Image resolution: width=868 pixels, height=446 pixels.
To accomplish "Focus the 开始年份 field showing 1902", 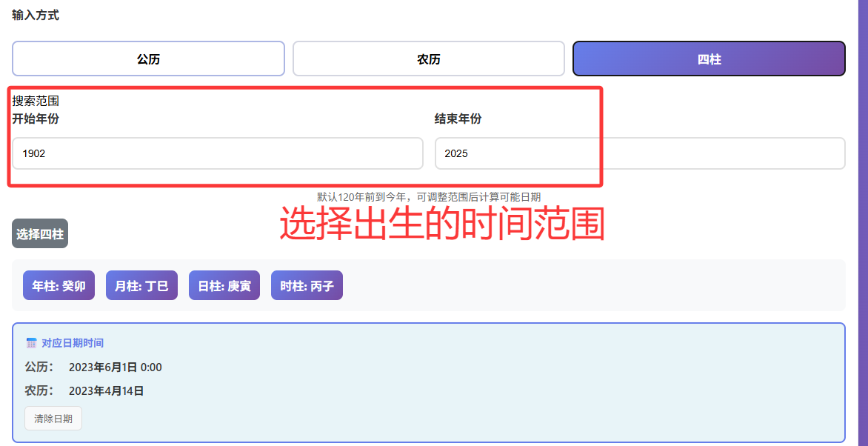I will pyautogui.click(x=217, y=153).
